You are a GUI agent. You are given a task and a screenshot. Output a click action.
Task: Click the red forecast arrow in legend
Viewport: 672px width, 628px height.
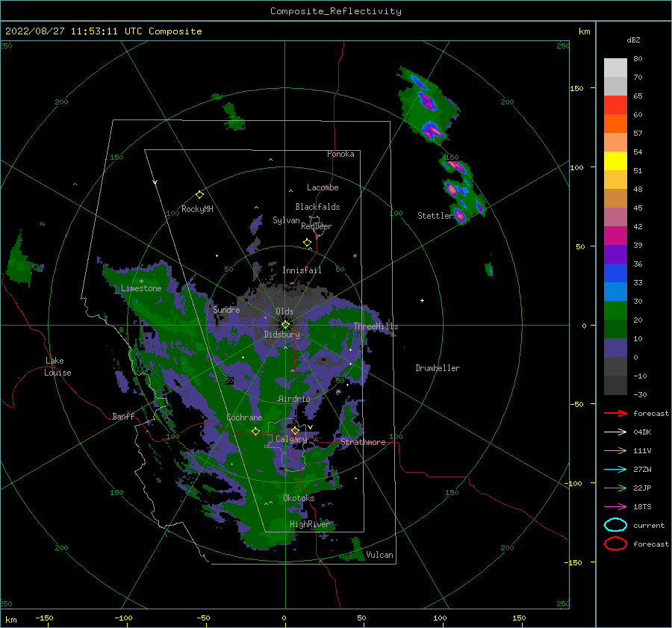[x=615, y=413]
